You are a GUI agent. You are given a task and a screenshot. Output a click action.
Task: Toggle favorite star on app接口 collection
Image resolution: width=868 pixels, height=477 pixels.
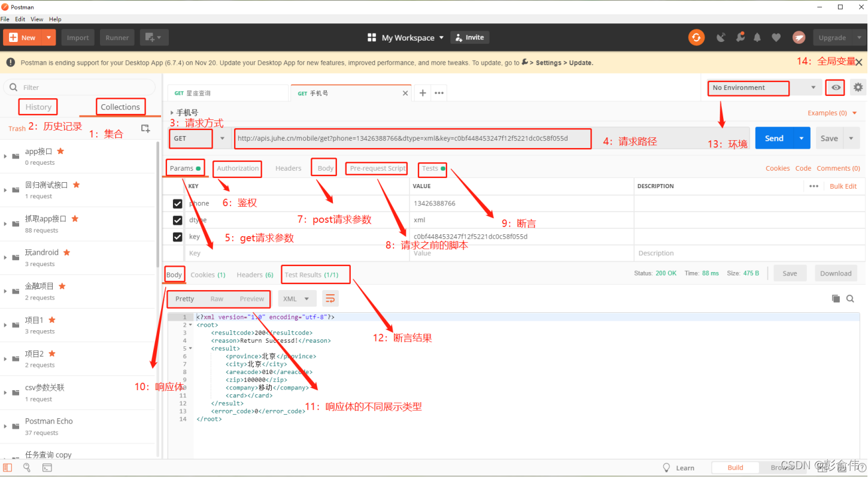coord(60,151)
